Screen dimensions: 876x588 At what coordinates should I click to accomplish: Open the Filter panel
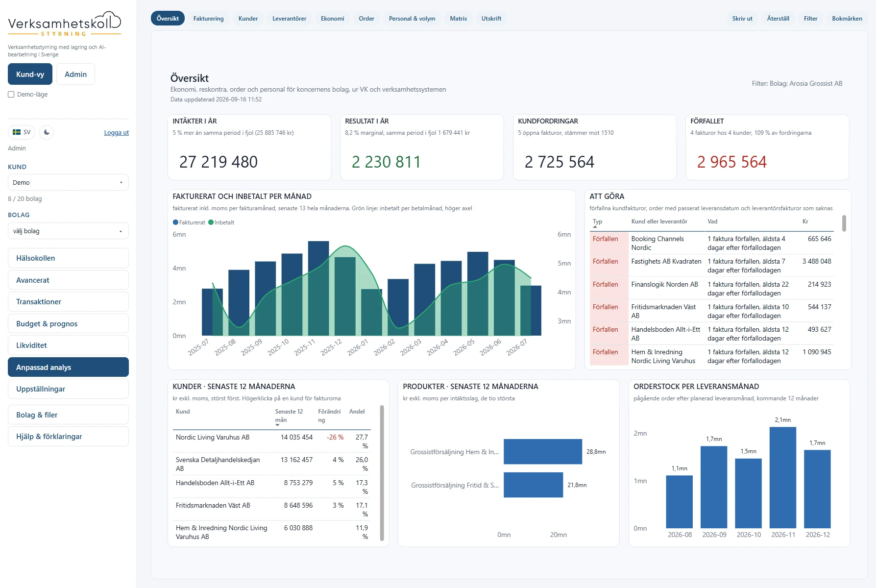[x=810, y=19]
